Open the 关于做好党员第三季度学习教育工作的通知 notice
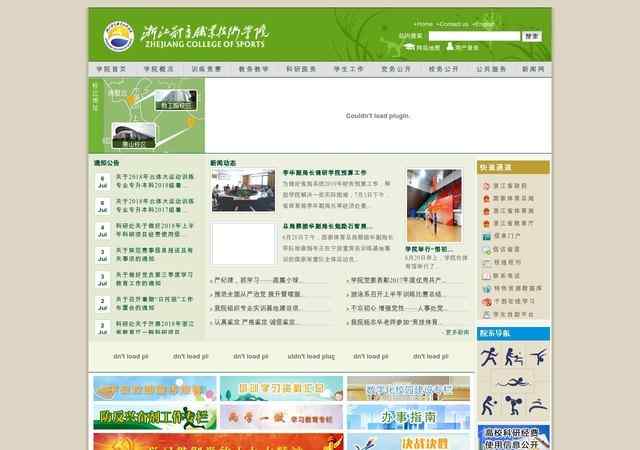 (x=154, y=279)
